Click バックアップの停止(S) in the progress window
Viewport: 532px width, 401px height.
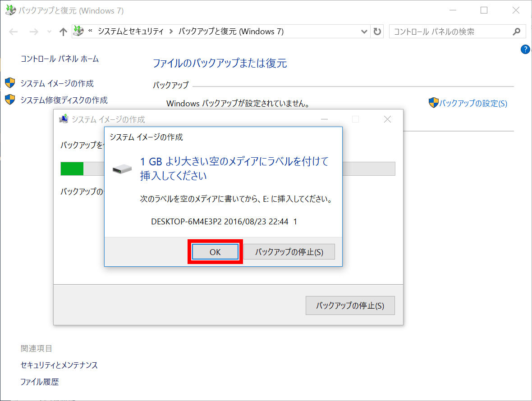coord(350,305)
